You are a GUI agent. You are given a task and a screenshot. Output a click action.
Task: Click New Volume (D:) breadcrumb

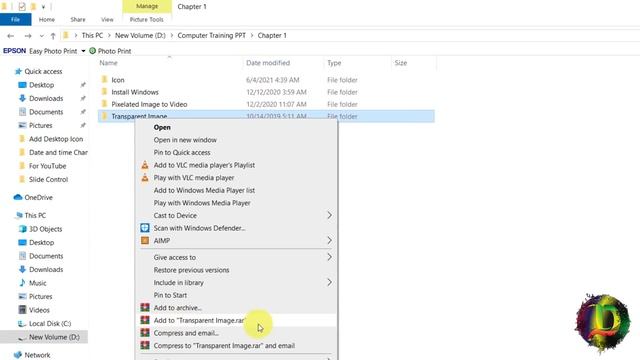(x=140, y=36)
